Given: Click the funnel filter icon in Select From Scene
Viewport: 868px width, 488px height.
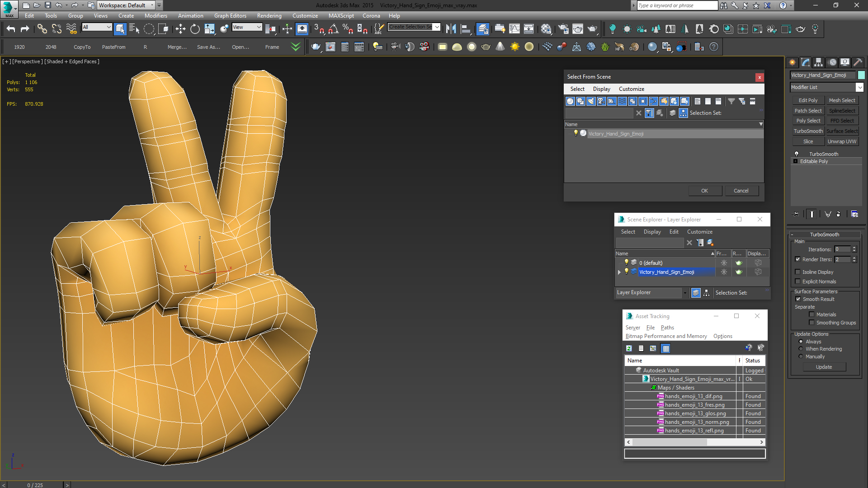Looking at the screenshot, I should point(731,101).
